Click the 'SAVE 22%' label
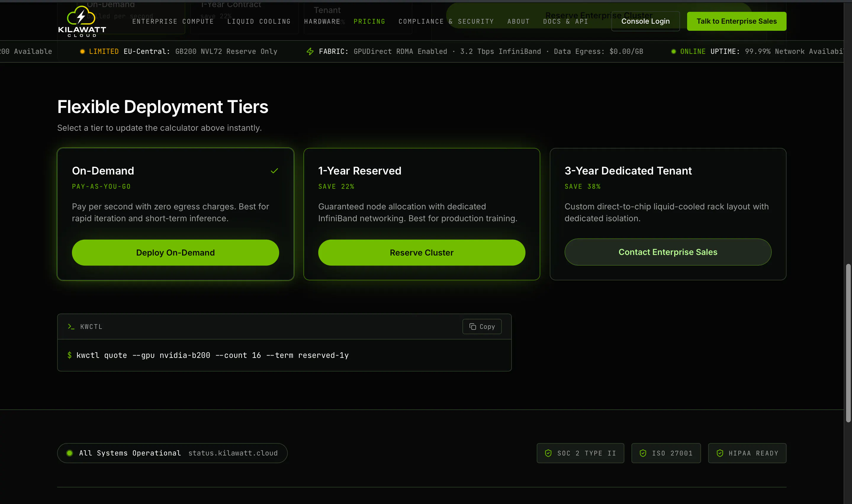This screenshot has height=504, width=852. [336, 186]
